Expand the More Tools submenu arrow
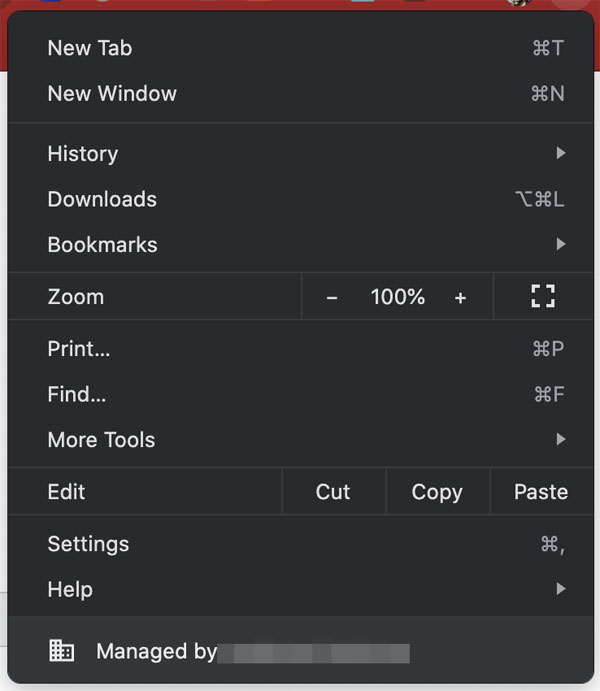Image resolution: width=600 pixels, height=691 pixels. 560,439
